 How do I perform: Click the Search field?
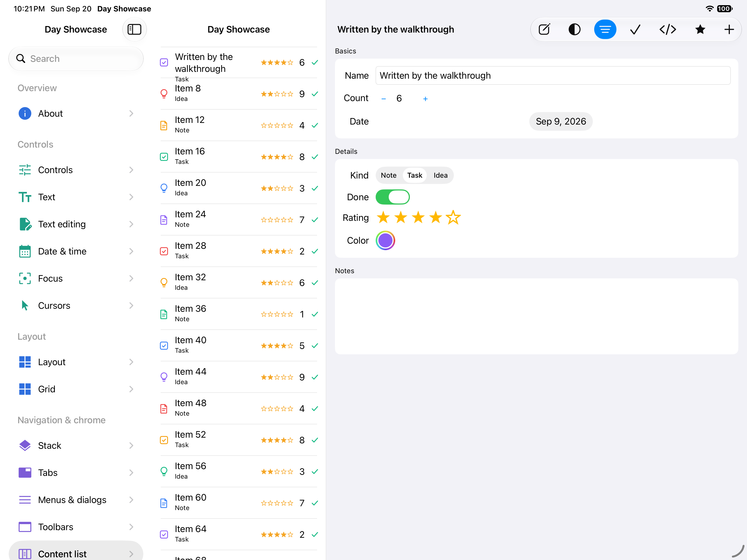tap(76, 59)
